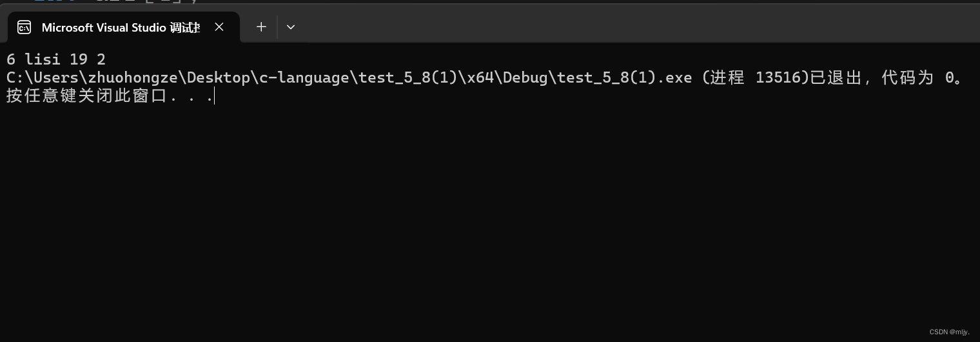Click the number 19 in the output

79,60
